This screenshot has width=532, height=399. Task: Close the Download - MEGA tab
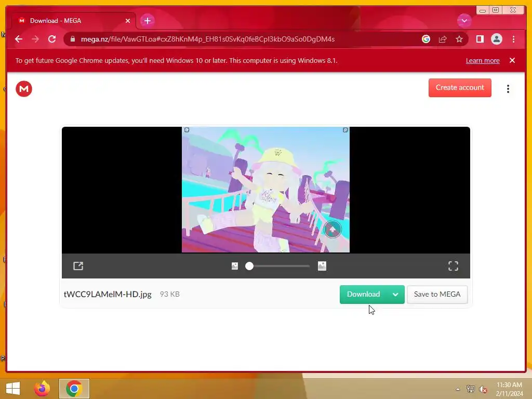[x=128, y=21]
